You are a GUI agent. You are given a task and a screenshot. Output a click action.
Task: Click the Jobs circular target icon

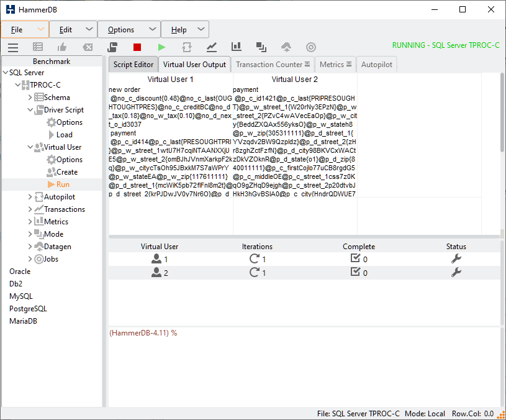coord(311,47)
